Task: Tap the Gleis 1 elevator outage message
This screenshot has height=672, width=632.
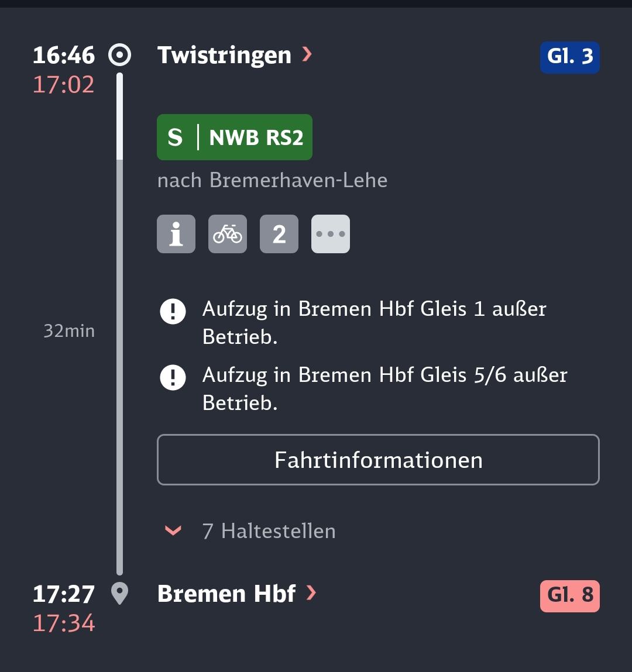Action: [x=374, y=322]
